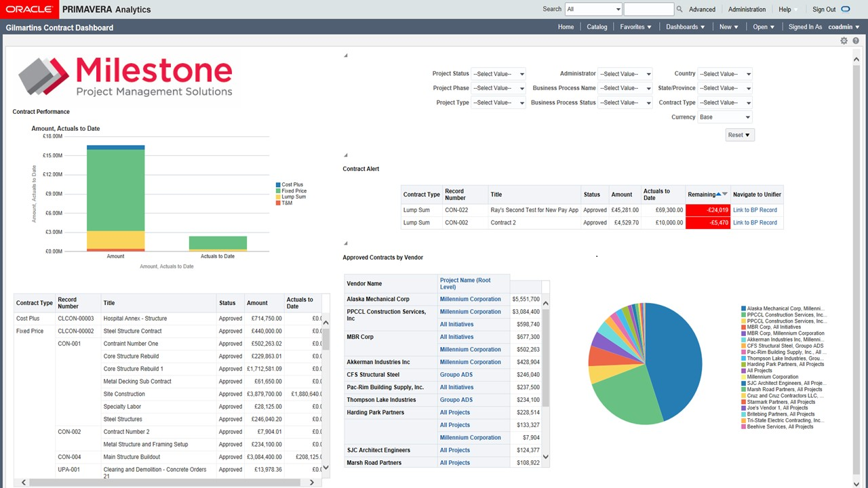The width and height of the screenshot is (868, 488).
Task: Open the Business Process Name dropdown
Action: (x=625, y=88)
